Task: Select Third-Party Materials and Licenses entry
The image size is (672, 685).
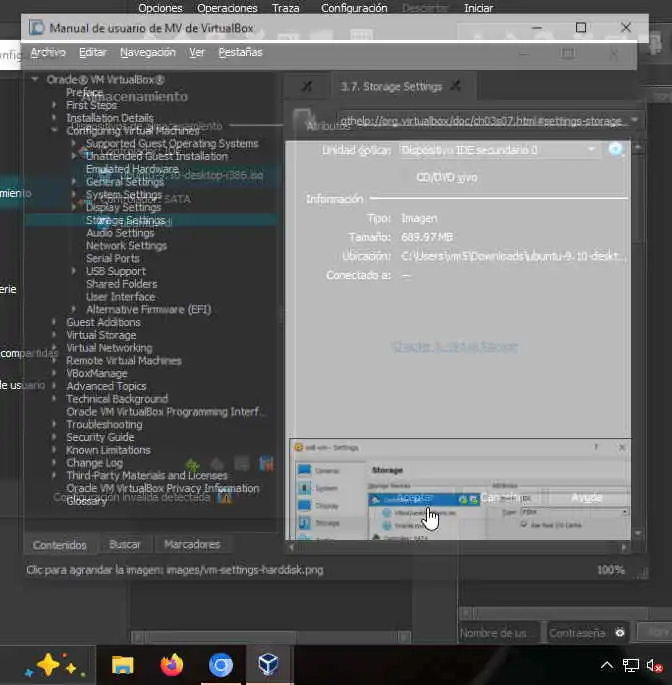Action: pyautogui.click(x=147, y=475)
